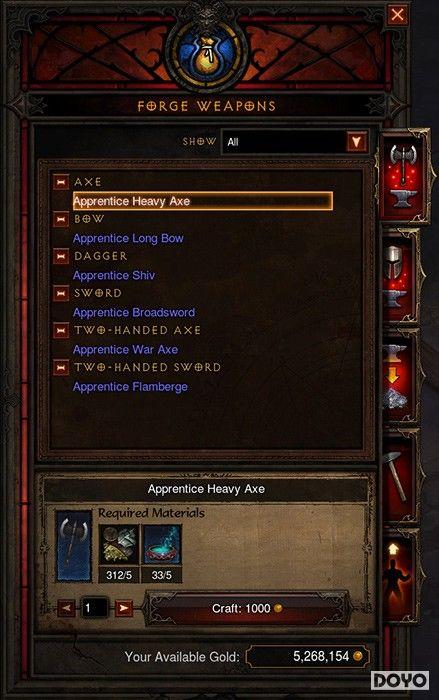Open the Repair hammer tab
The height and width of the screenshot is (700, 439).
(400, 477)
